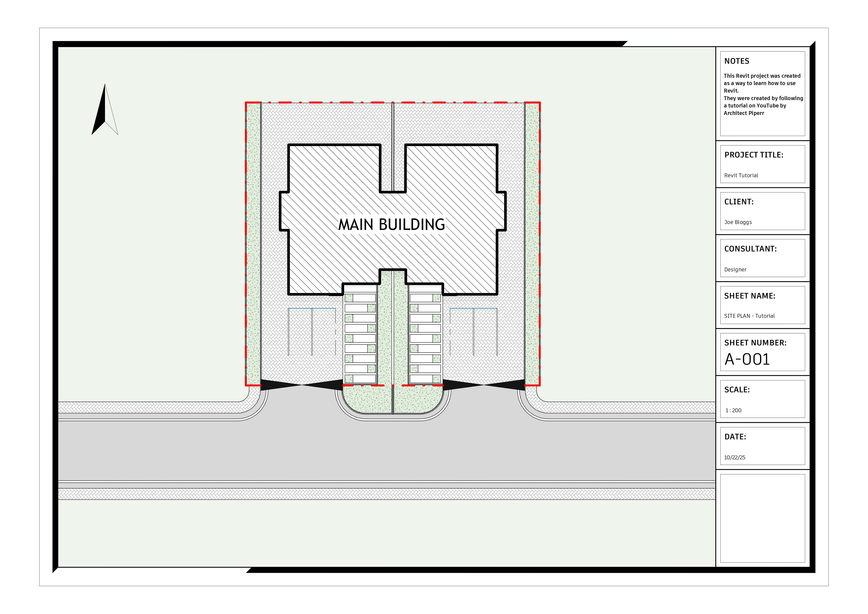Click the NOTES heading in title block
Image resolution: width=868 pixels, height=614 pixels.
(x=736, y=61)
